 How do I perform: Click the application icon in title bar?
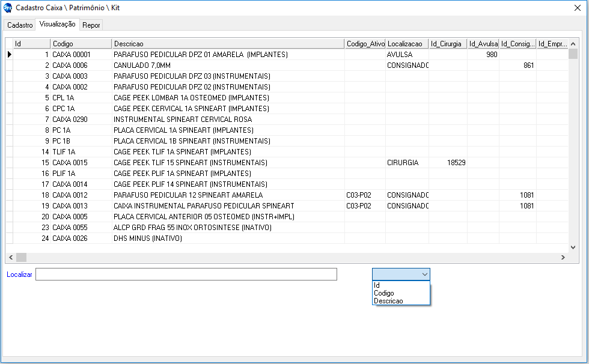coord(7,8)
